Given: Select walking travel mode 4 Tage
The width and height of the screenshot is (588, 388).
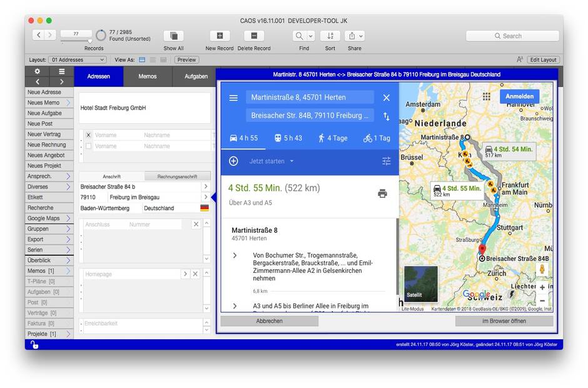Looking at the screenshot, I should 333,138.
